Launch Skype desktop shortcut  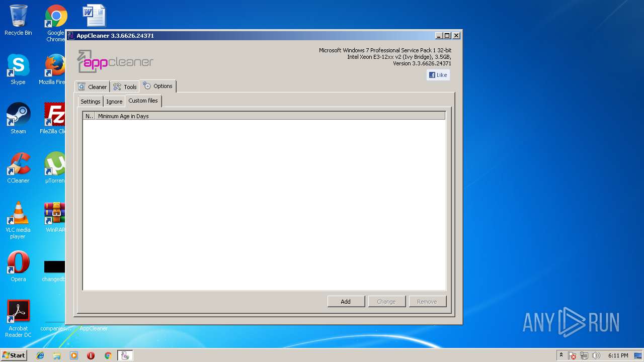18,69
